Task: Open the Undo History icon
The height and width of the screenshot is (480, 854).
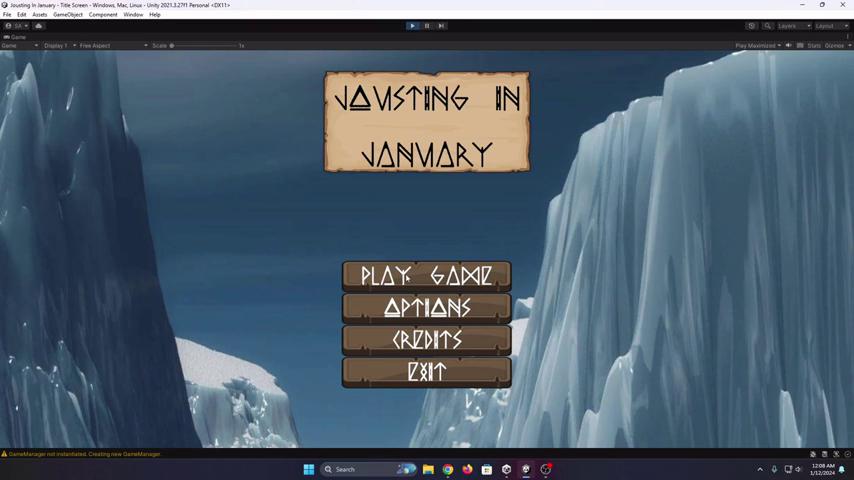Action: 752,26
